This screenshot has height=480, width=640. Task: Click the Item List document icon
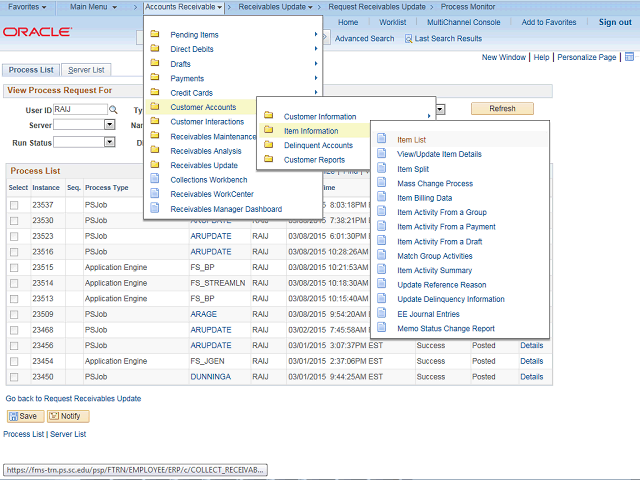(382, 140)
